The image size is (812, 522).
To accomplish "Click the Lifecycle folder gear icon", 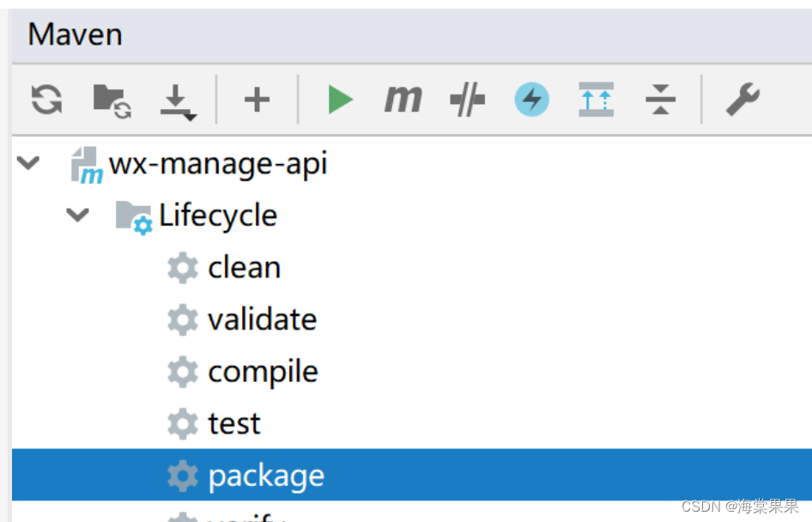I will [134, 217].
